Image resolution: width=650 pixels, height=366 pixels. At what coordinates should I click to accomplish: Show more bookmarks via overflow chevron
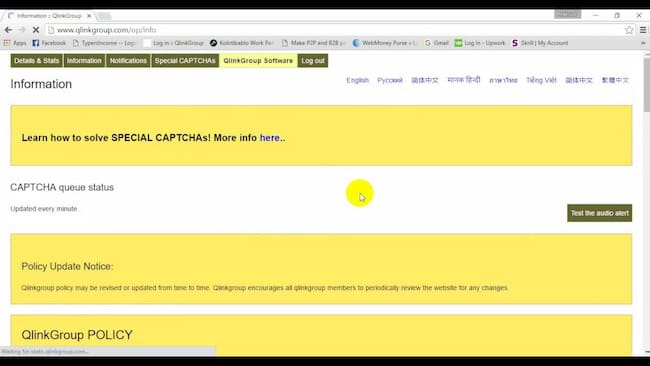643,43
